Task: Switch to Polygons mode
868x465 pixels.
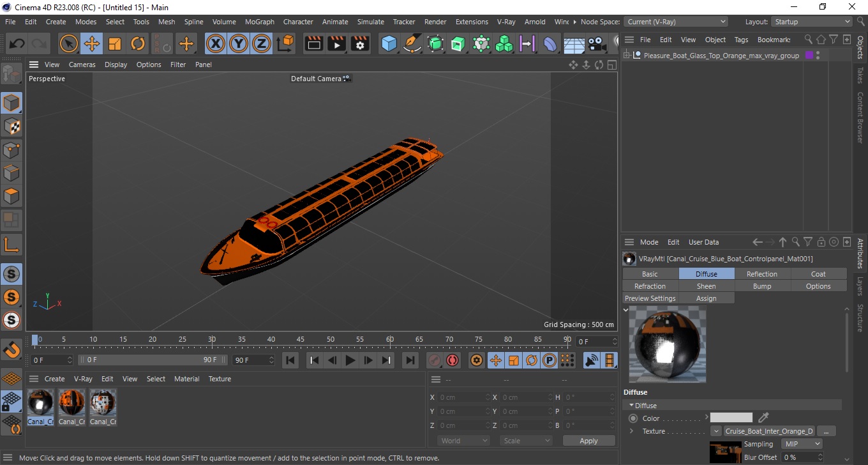Action: pyautogui.click(x=11, y=196)
